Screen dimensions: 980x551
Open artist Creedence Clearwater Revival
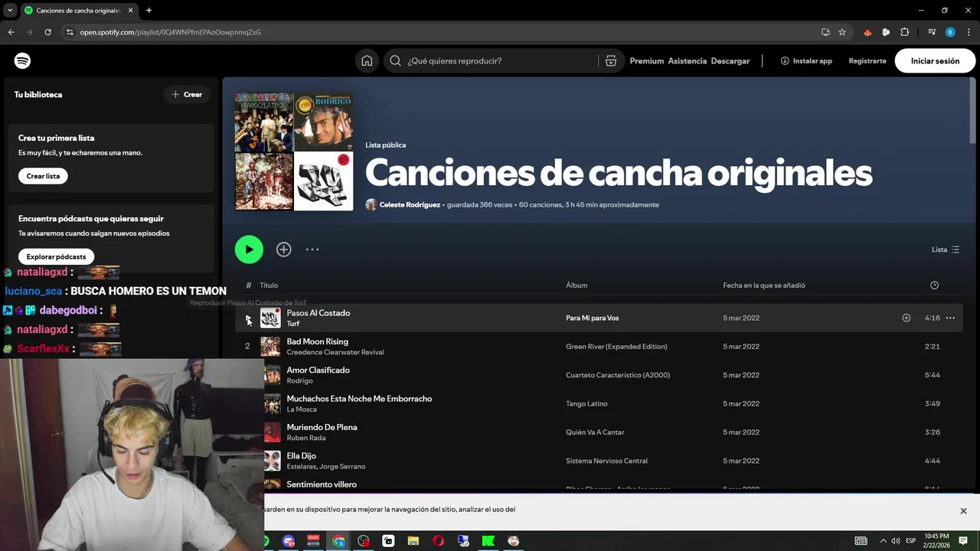335,352
